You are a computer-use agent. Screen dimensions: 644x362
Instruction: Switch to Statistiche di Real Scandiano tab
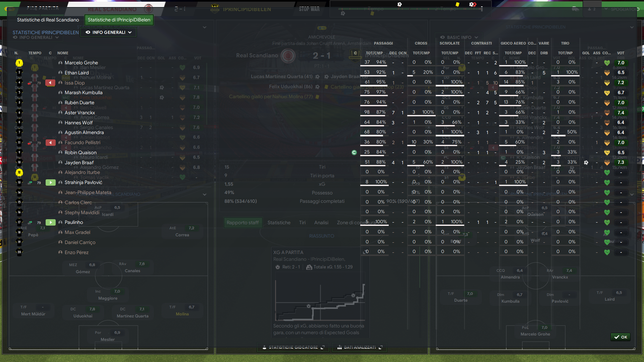point(48,20)
